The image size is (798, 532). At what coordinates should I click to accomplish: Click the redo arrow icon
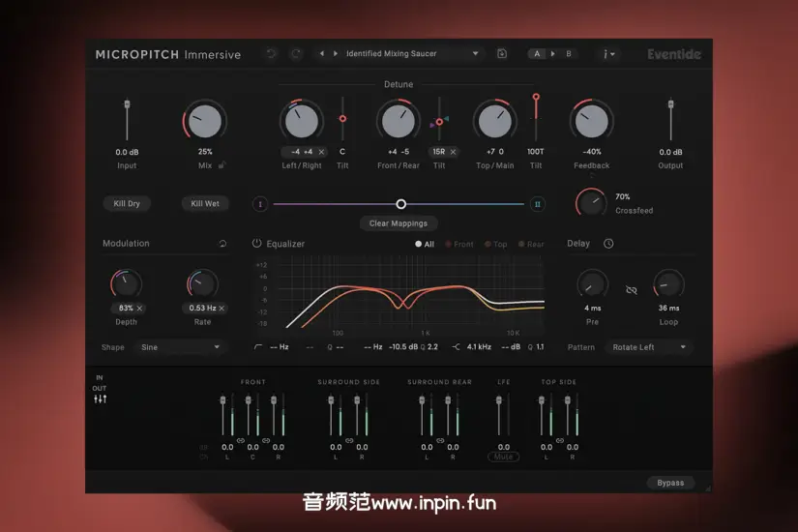296,54
